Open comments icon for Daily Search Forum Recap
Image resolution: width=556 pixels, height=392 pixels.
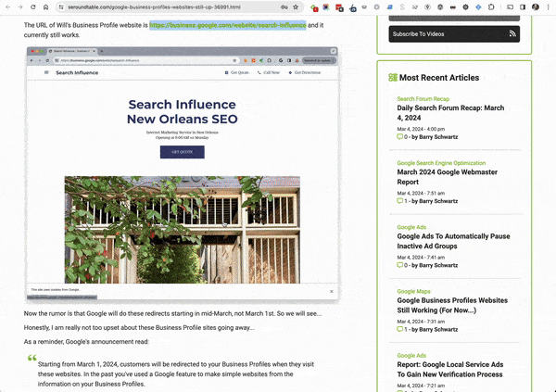[399, 136]
